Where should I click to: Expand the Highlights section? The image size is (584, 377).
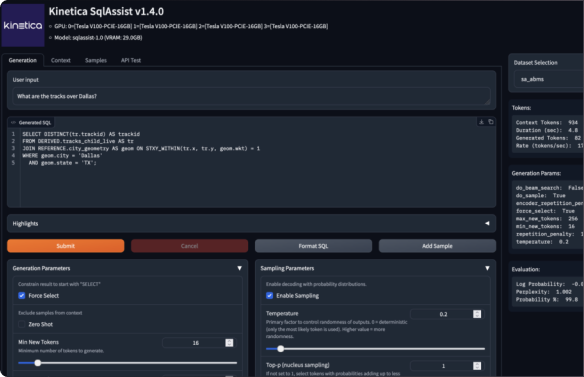click(251, 224)
